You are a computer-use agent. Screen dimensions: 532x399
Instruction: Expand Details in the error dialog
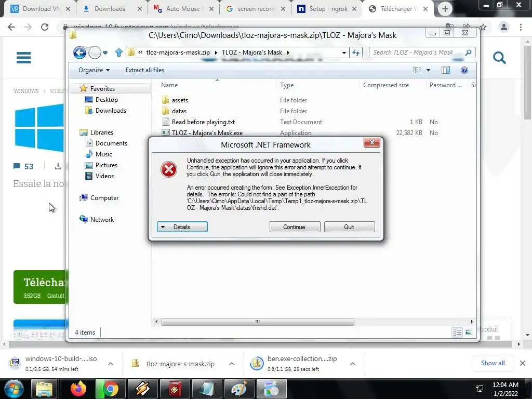click(x=182, y=227)
